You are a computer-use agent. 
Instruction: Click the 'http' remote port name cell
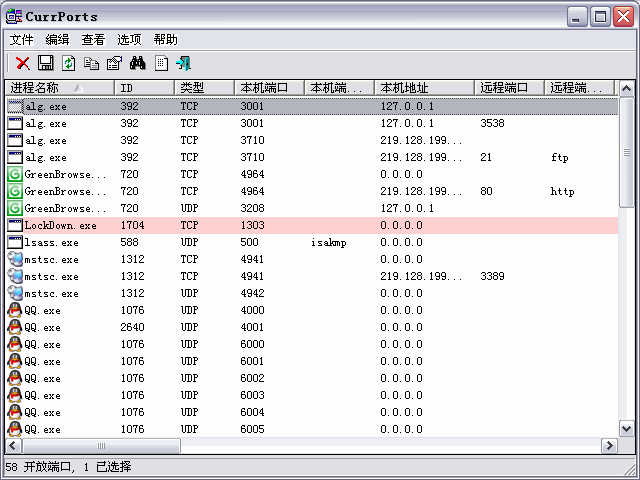pos(562,191)
